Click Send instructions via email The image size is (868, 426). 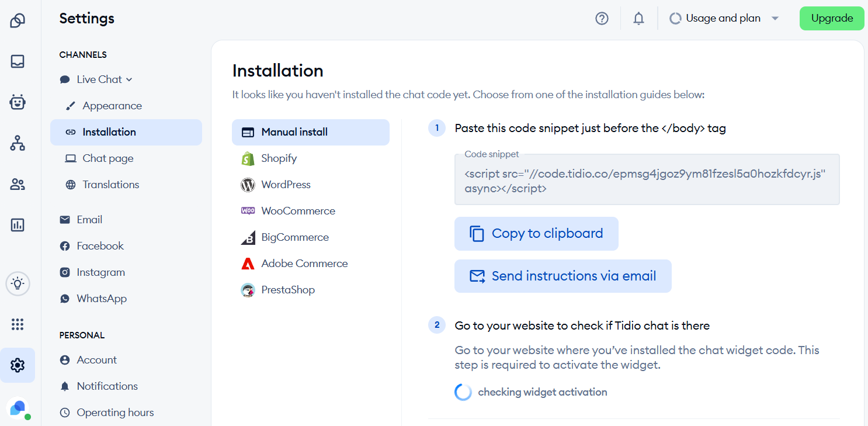(x=563, y=276)
